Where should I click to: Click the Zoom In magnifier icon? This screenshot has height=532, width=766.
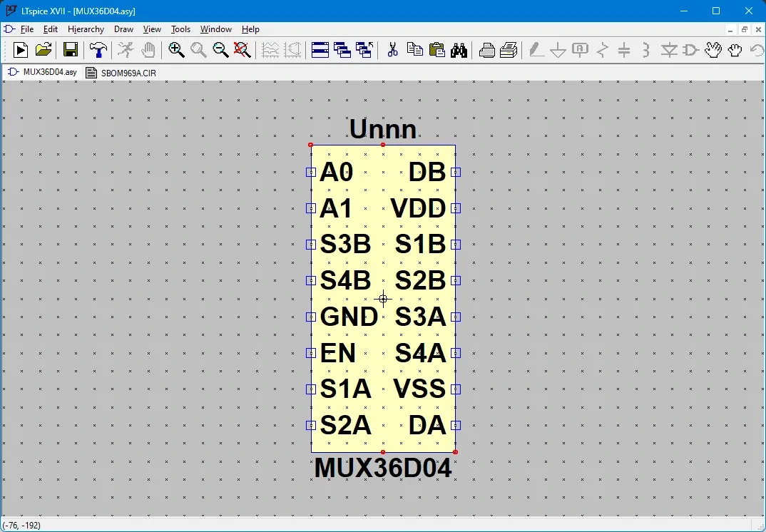(x=176, y=50)
